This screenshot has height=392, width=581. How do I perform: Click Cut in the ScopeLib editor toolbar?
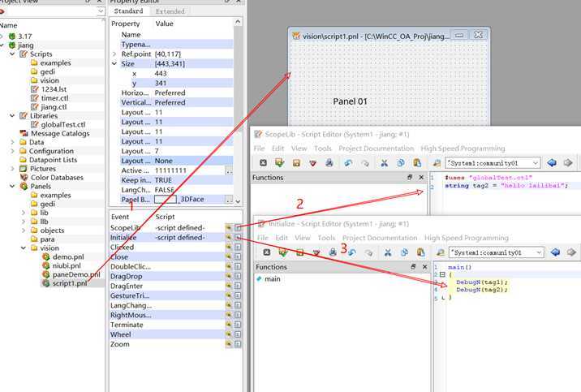click(x=384, y=162)
